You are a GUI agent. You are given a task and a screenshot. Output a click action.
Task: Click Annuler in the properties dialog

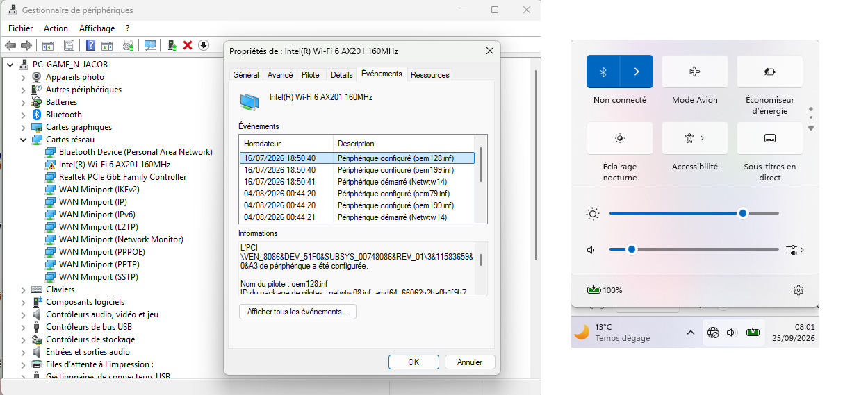[x=469, y=362]
